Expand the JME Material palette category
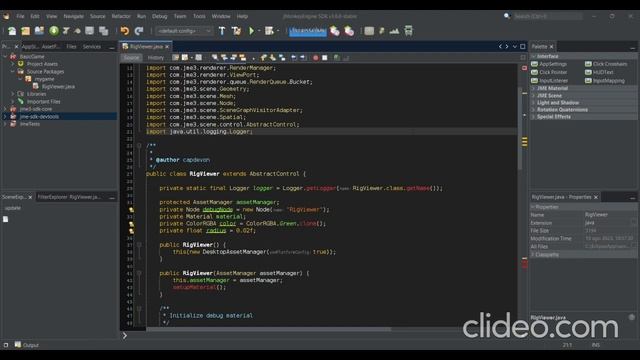 click(x=533, y=88)
